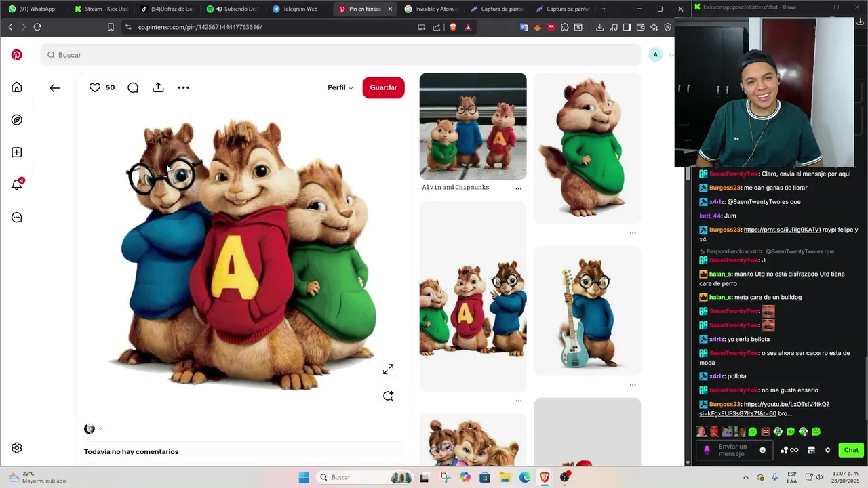Open Brave Wallet icon in toolbar
Viewport: 868px width, 488px height.
(640, 27)
